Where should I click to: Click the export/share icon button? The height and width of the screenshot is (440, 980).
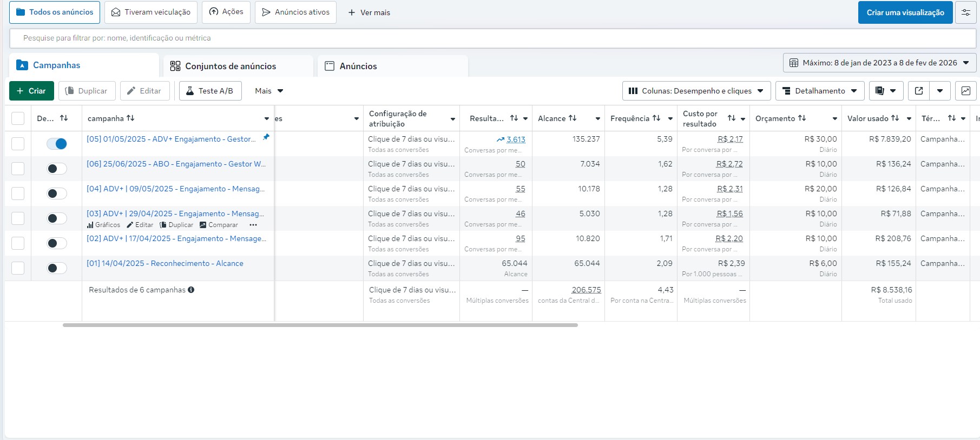pyautogui.click(x=918, y=91)
